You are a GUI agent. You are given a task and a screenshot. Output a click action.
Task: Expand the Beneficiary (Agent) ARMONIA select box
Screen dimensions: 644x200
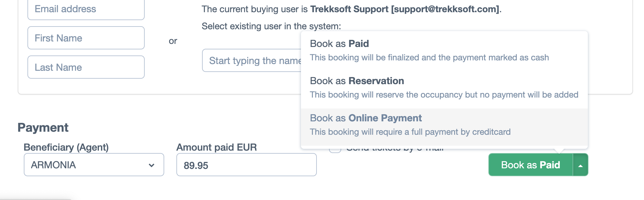(94, 165)
